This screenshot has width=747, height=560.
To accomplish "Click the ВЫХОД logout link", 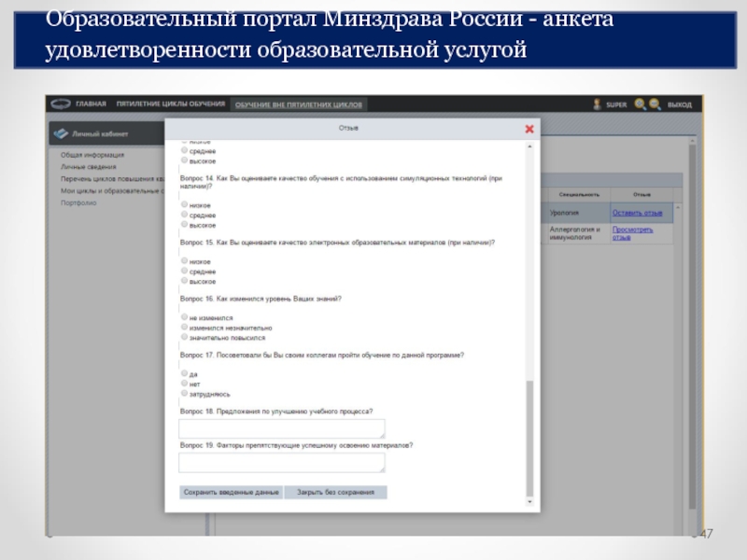I will (681, 105).
